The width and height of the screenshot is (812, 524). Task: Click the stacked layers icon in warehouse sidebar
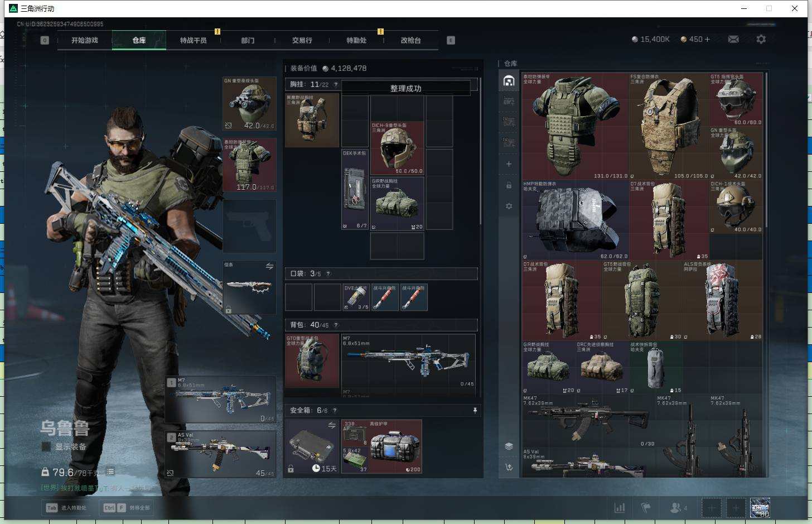click(x=509, y=446)
